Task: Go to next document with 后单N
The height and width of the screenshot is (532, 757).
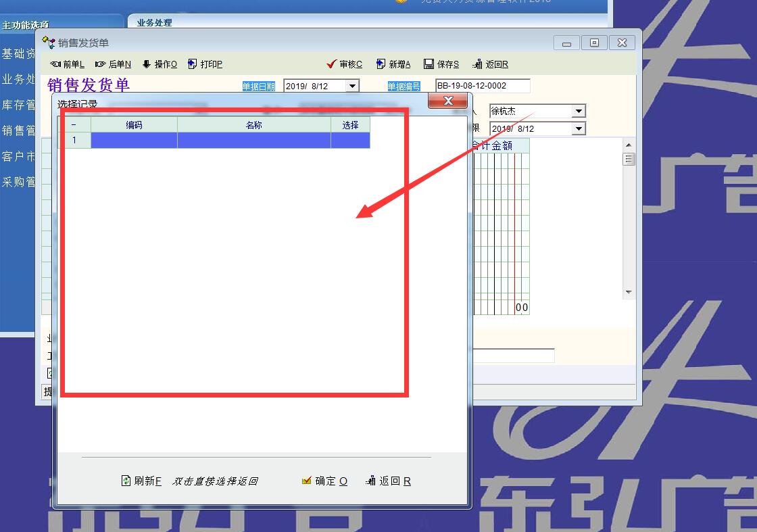Action: pos(114,64)
